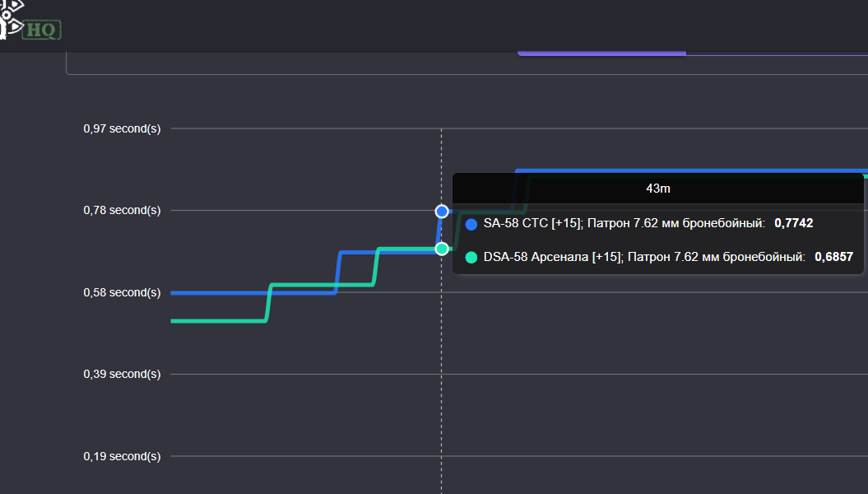Click the 43m tooltip header

click(x=658, y=189)
